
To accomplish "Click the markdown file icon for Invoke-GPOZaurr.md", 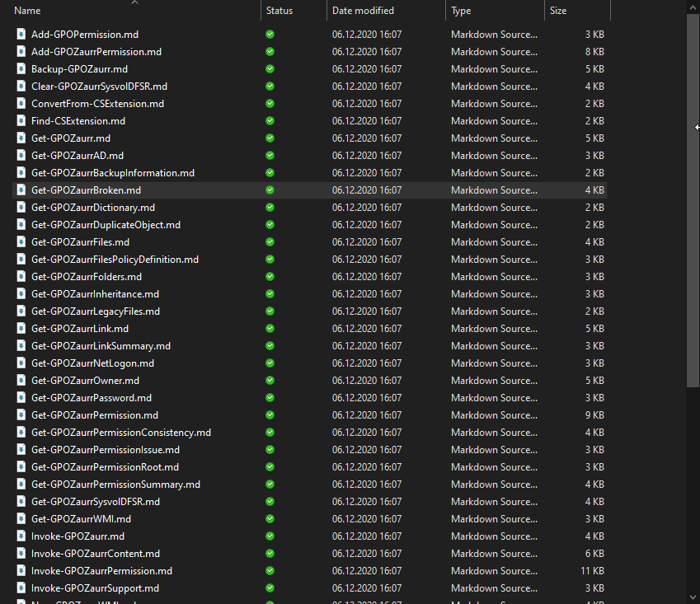I will (x=22, y=536).
